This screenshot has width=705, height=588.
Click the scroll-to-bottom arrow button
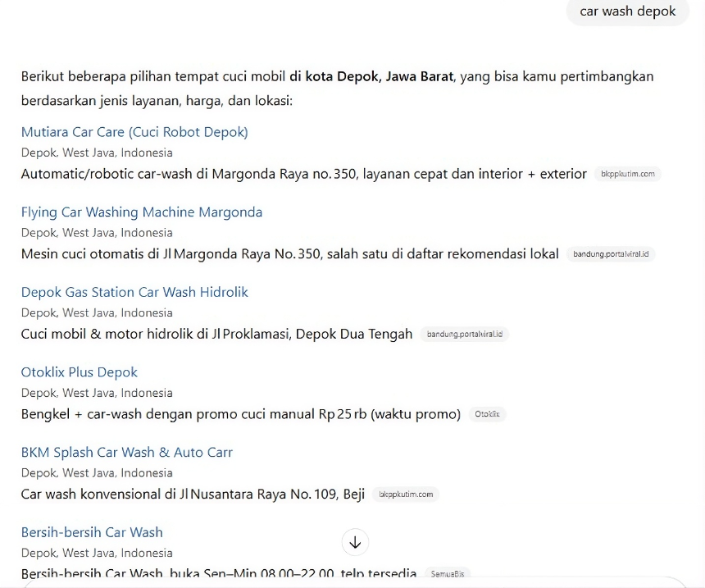355,543
